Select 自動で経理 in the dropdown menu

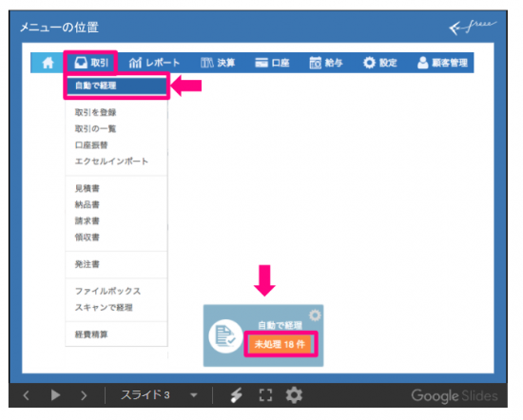click(116, 86)
